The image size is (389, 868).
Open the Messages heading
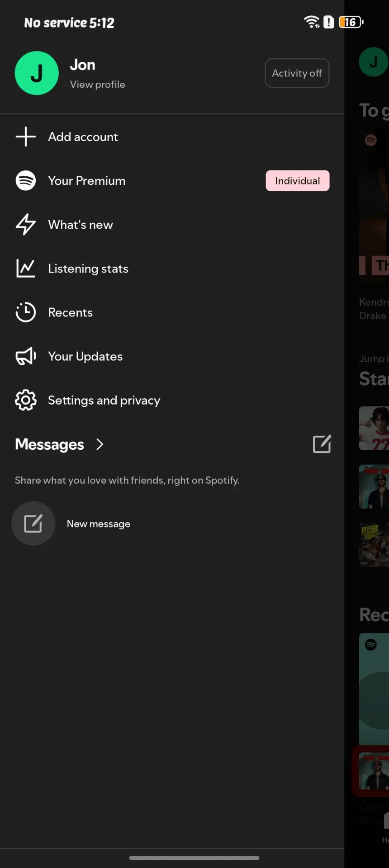point(49,444)
